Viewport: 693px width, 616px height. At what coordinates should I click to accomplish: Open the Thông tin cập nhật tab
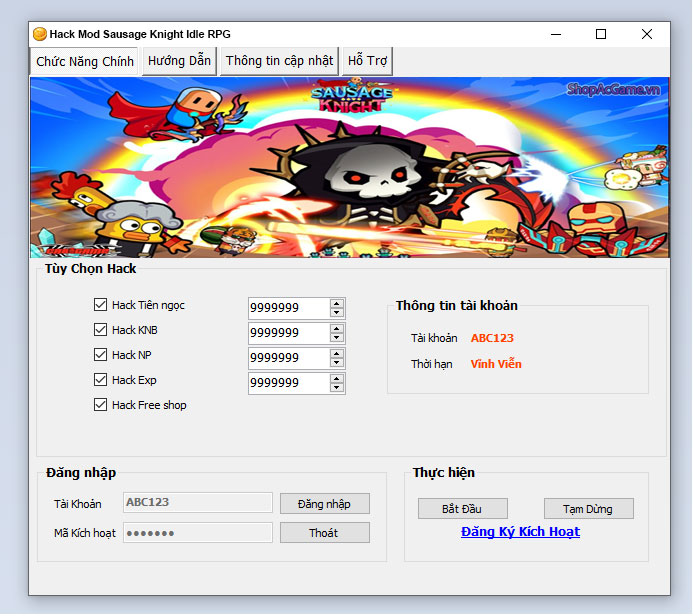[279, 61]
